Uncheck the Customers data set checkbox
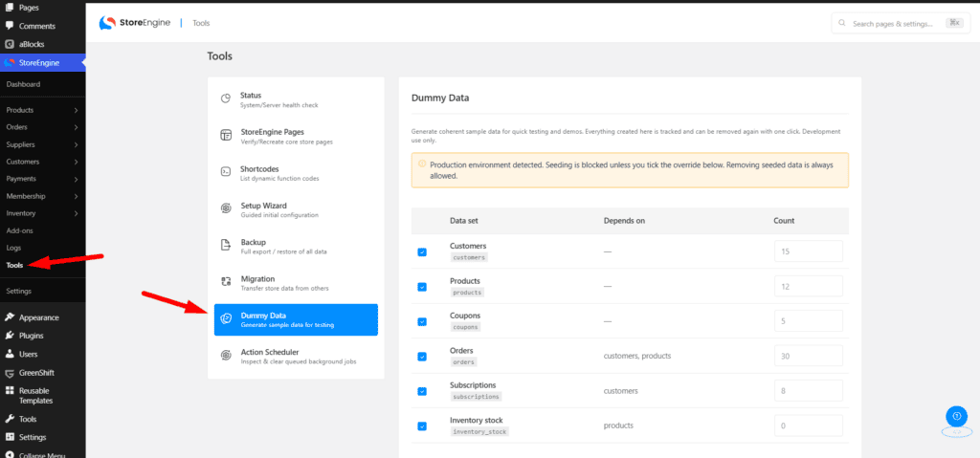This screenshot has height=458, width=980. (x=422, y=251)
